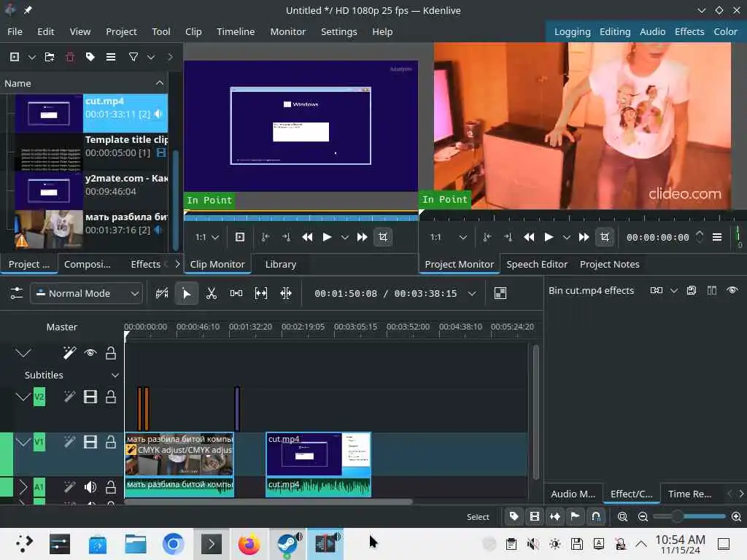Open the Monitor menu
This screenshot has width=747, height=560.
287,31
